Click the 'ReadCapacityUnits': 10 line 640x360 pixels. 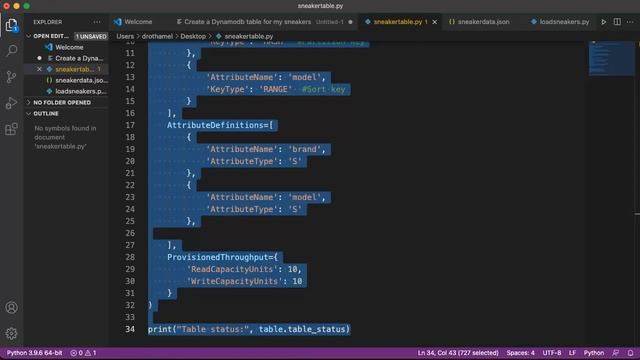click(244, 269)
